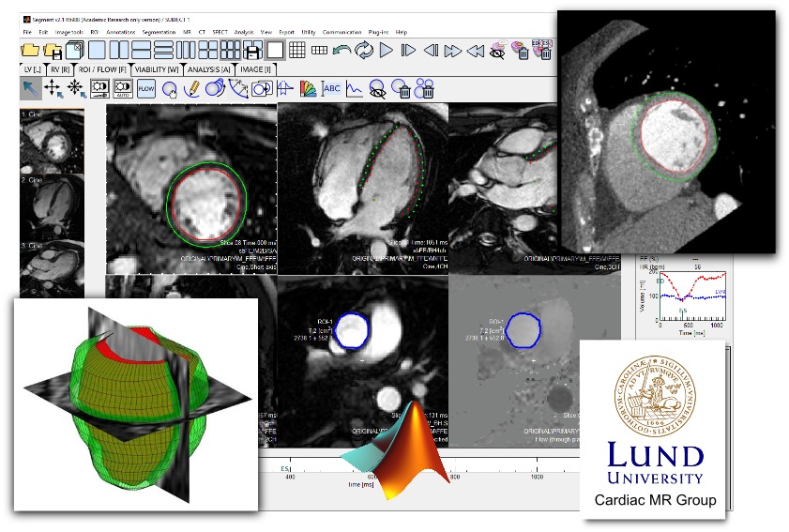Click the volume-time curve graph
This screenshot has width=789, height=532.
(x=693, y=296)
